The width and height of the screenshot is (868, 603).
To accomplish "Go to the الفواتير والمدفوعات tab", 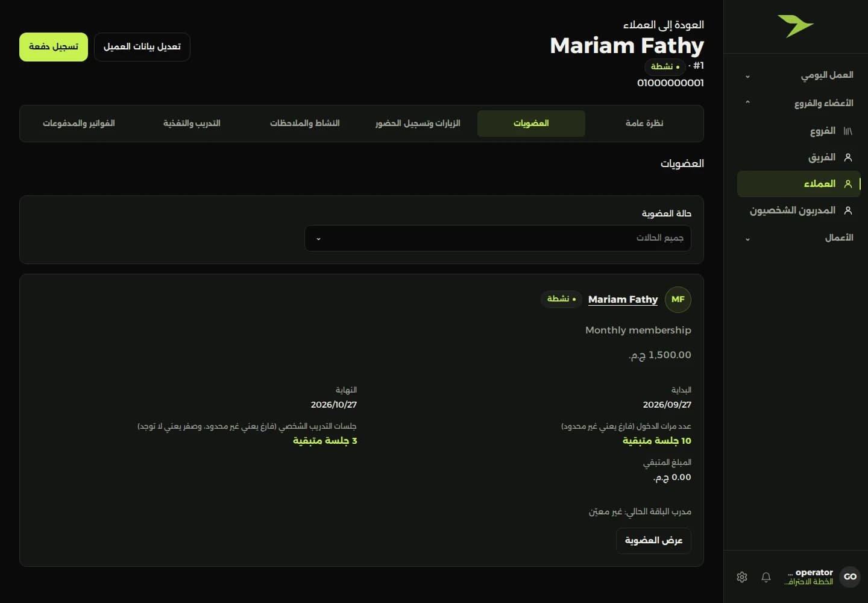I will [x=78, y=124].
